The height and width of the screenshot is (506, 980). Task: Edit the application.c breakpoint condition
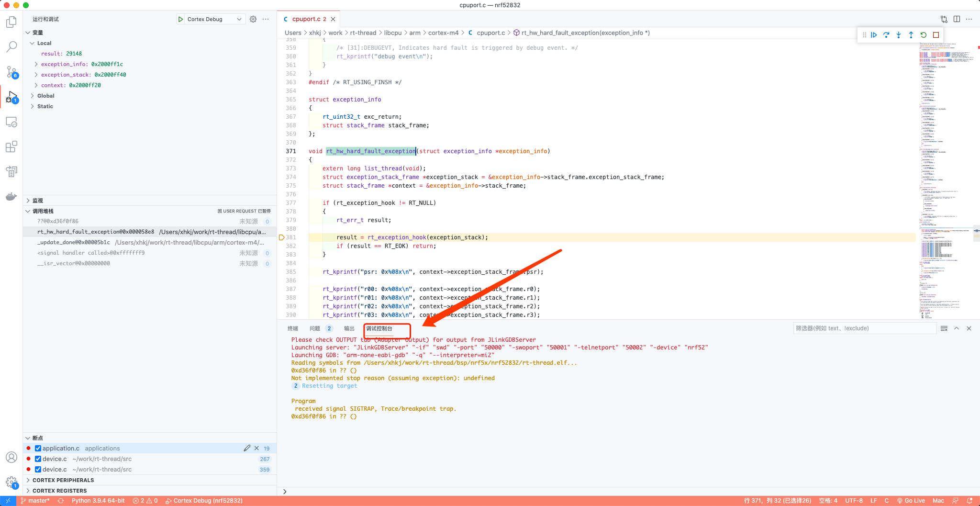coord(247,448)
